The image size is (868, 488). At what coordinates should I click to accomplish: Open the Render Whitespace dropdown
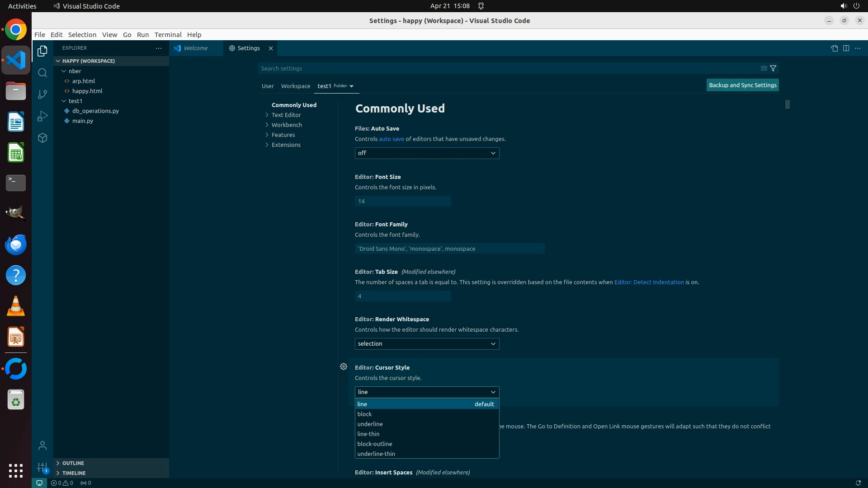click(x=427, y=344)
